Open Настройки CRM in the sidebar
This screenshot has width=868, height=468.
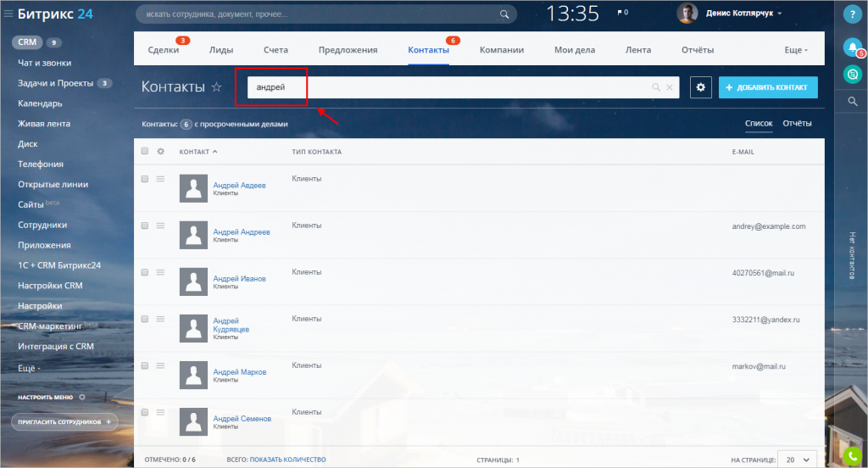(x=50, y=286)
